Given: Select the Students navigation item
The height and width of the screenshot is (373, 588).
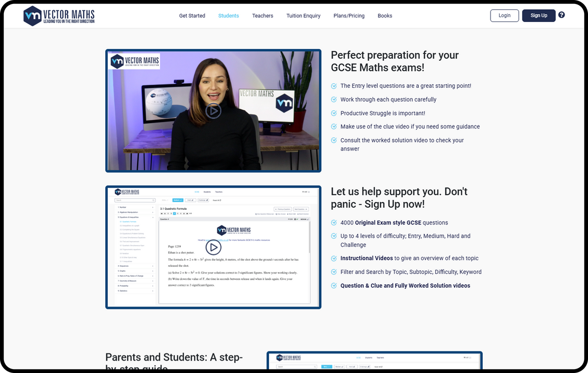Looking at the screenshot, I should [x=228, y=16].
